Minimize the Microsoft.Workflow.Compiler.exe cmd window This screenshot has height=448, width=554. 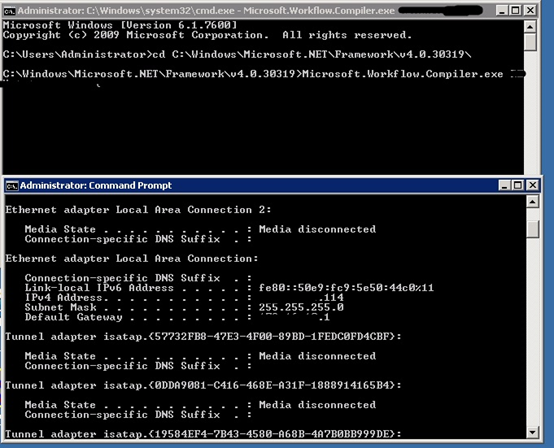pos(502,11)
